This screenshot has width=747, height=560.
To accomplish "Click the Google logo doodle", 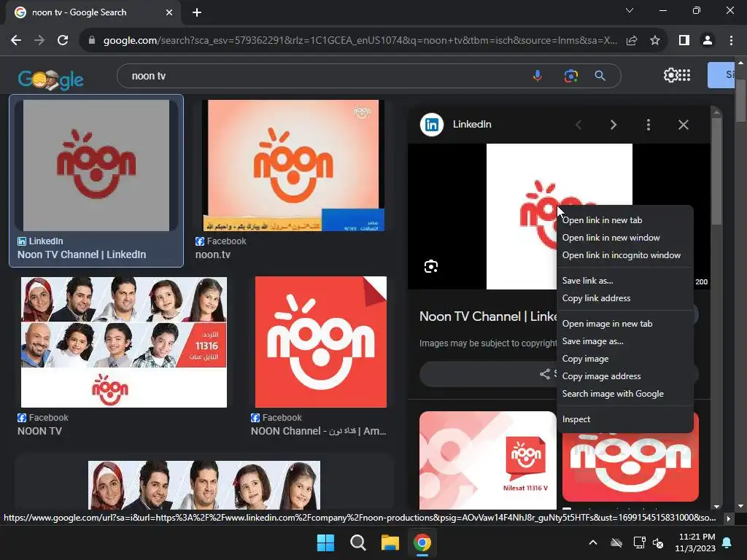I will coord(50,79).
